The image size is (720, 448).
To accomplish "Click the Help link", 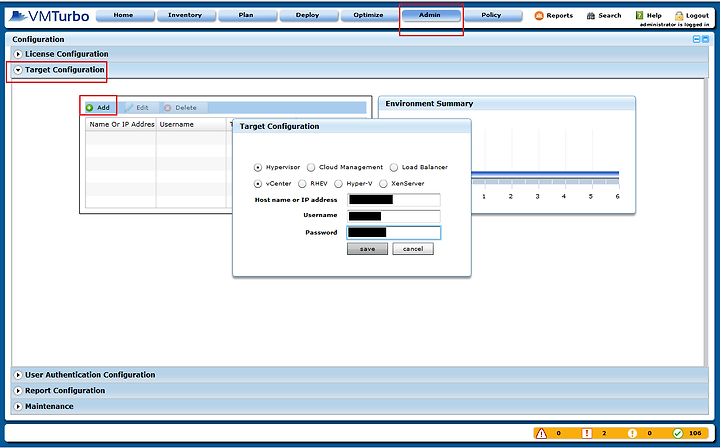I will click(654, 16).
